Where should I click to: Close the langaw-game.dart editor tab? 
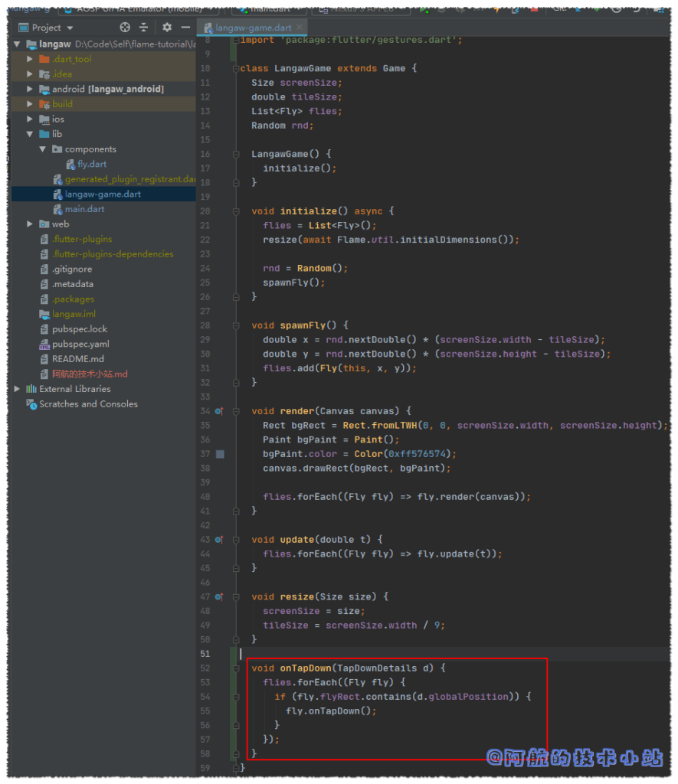tap(301, 28)
